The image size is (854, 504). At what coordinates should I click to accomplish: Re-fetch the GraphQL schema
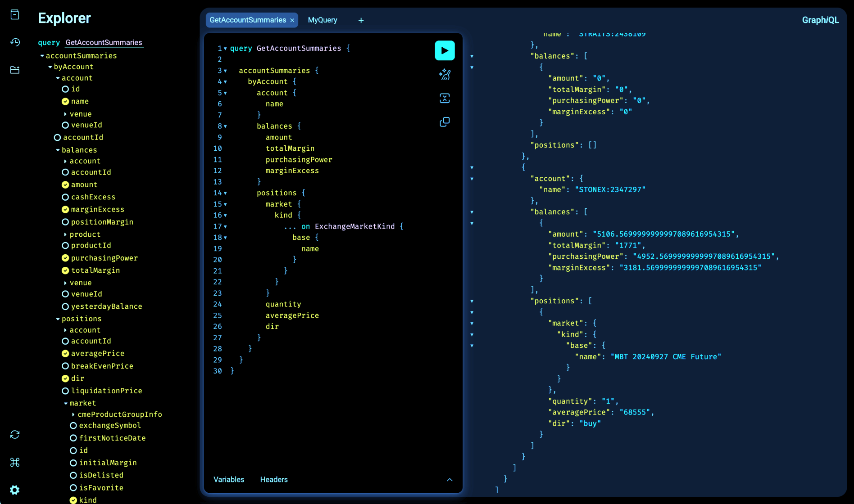pyautogui.click(x=15, y=434)
